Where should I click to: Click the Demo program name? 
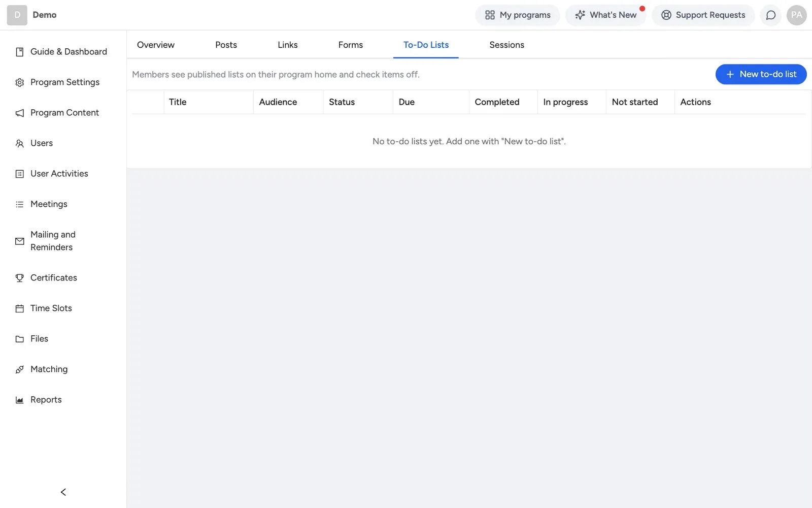click(x=45, y=15)
